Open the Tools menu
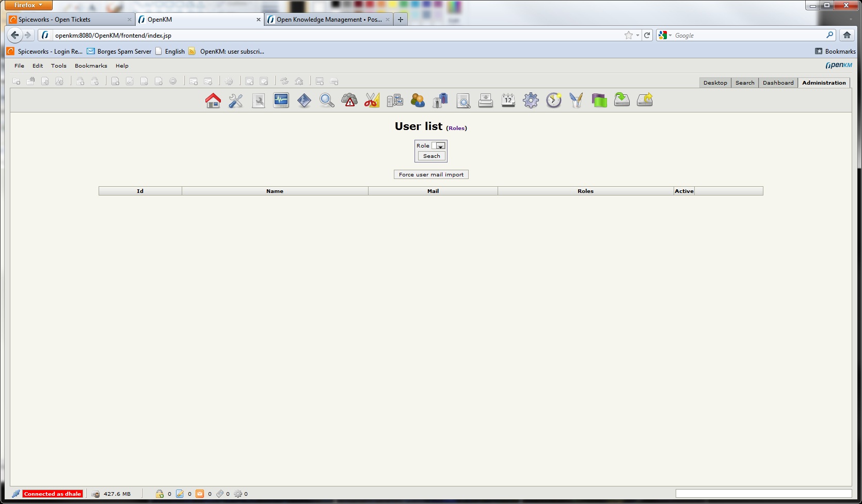Screen dimensions: 862x504 [x=59, y=66]
